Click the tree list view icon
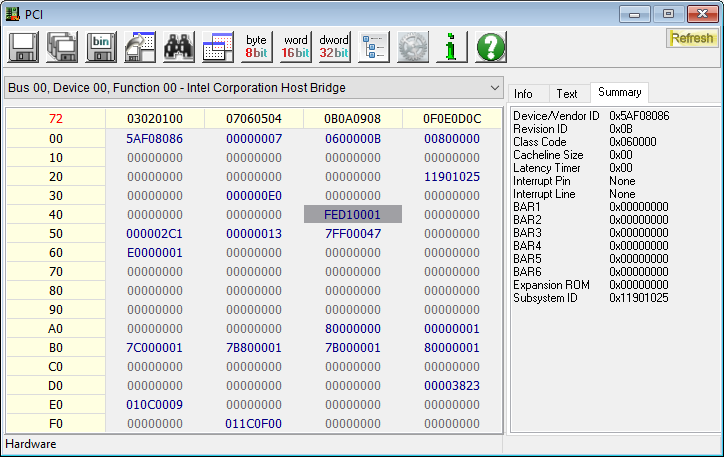This screenshot has height=457, width=724. click(x=373, y=46)
